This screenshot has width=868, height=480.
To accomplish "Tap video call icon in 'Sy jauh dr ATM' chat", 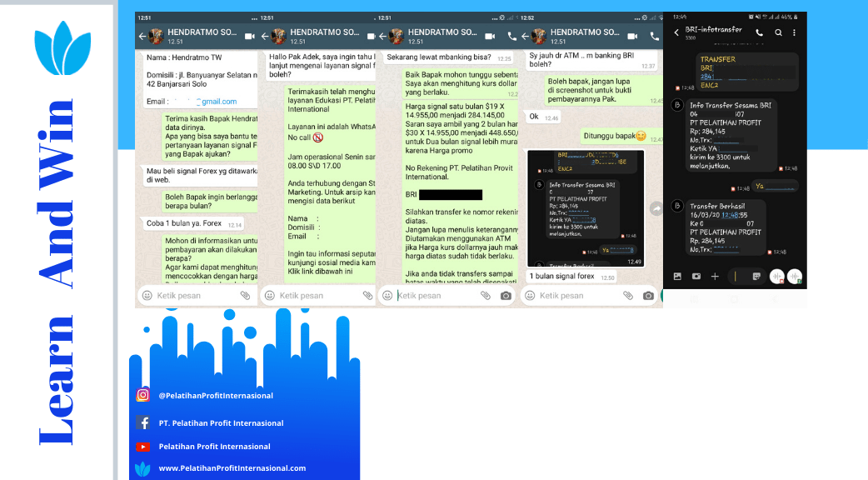I will 632,37.
